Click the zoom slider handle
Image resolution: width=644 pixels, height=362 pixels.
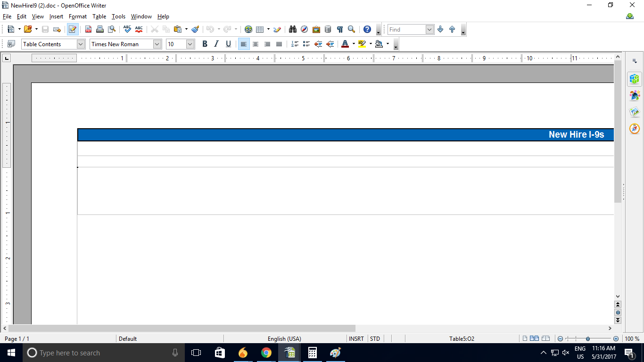tap(588, 338)
